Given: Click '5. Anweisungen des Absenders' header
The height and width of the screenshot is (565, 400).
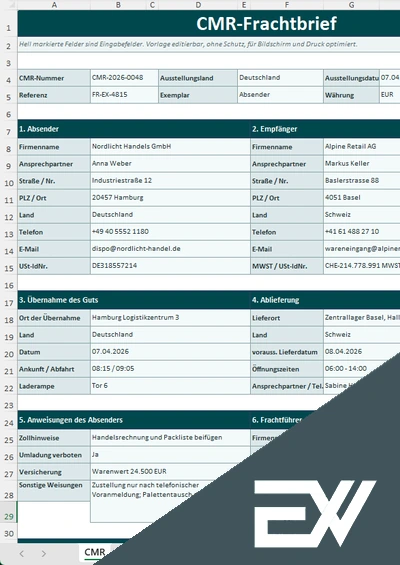Looking at the screenshot, I should tap(134, 420).
